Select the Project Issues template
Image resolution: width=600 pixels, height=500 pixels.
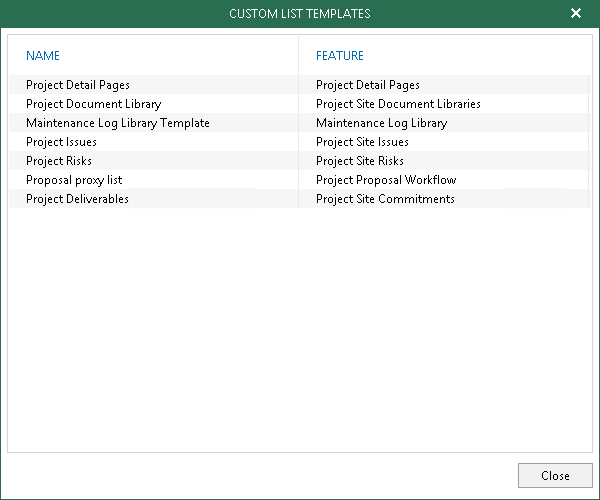[x=62, y=142]
